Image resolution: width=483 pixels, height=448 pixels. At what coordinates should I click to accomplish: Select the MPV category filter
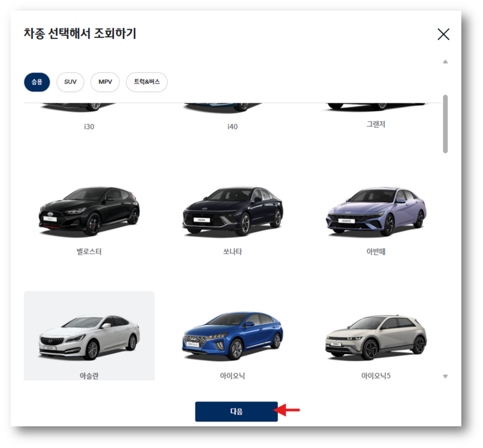tap(105, 82)
